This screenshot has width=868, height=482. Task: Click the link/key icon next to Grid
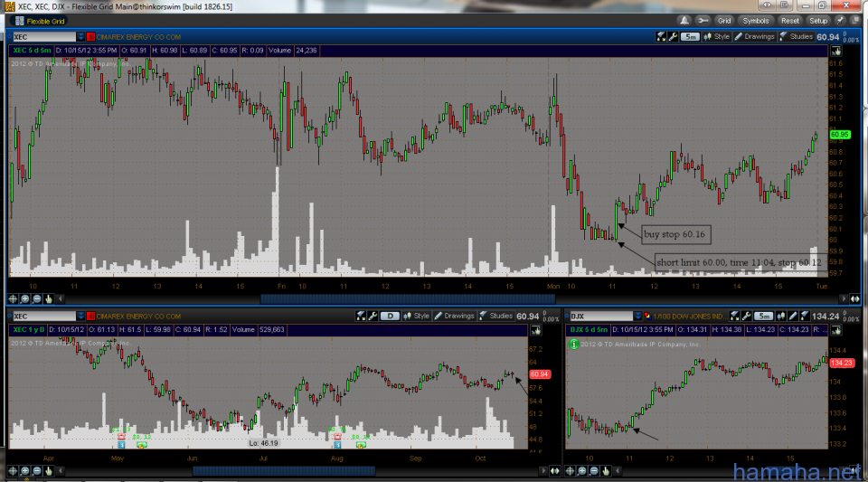coord(703,21)
